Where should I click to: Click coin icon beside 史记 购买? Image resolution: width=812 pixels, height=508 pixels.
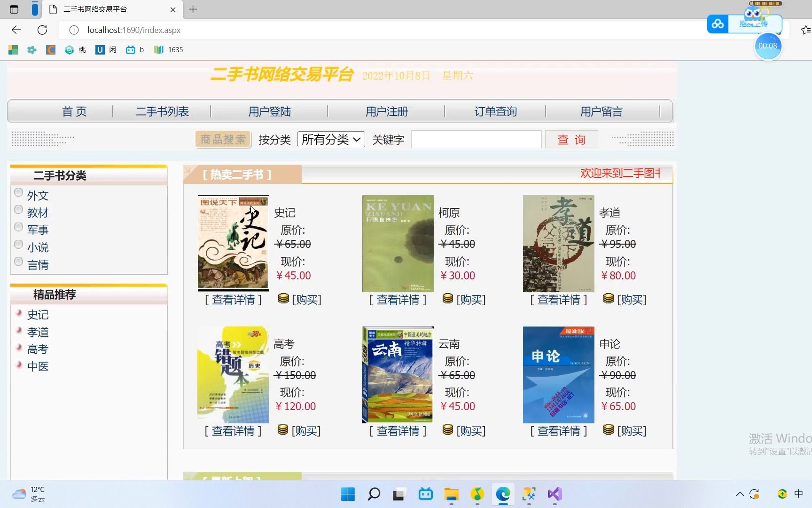click(x=283, y=298)
